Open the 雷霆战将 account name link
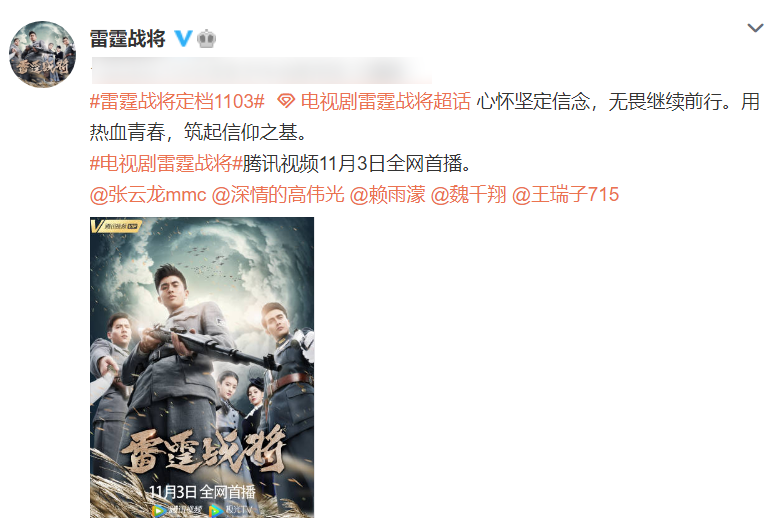The height and width of the screenshot is (524, 782). [x=128, y=38]
